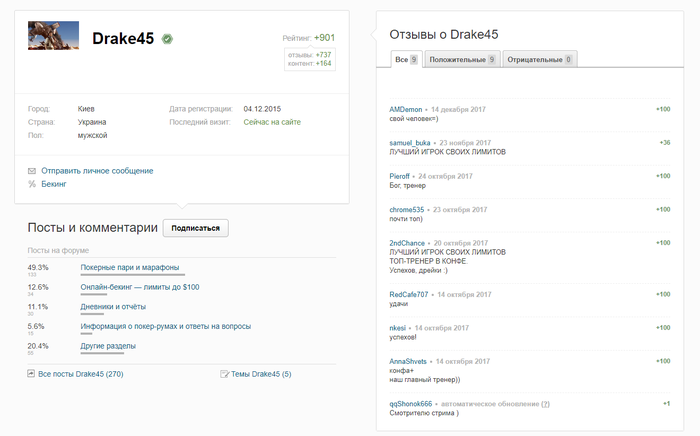Screen dimensions: 700x436
Task: Open the Бекинг link
Action: 54,184
